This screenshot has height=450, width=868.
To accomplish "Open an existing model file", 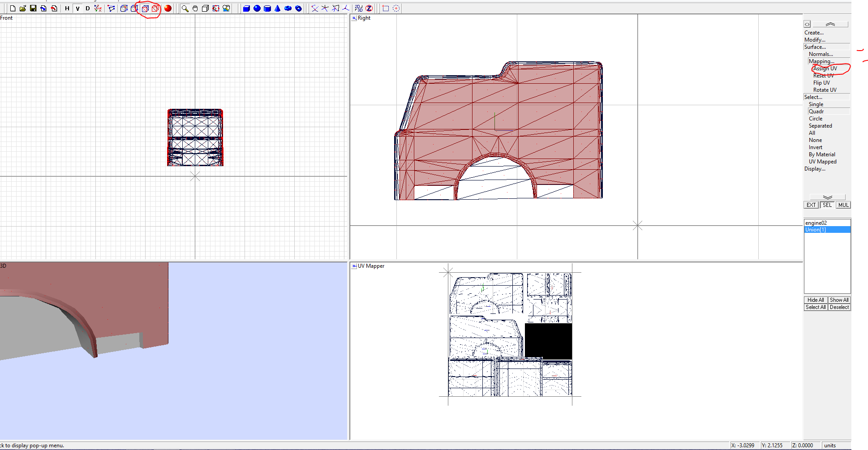I will (x=23, y=8).
